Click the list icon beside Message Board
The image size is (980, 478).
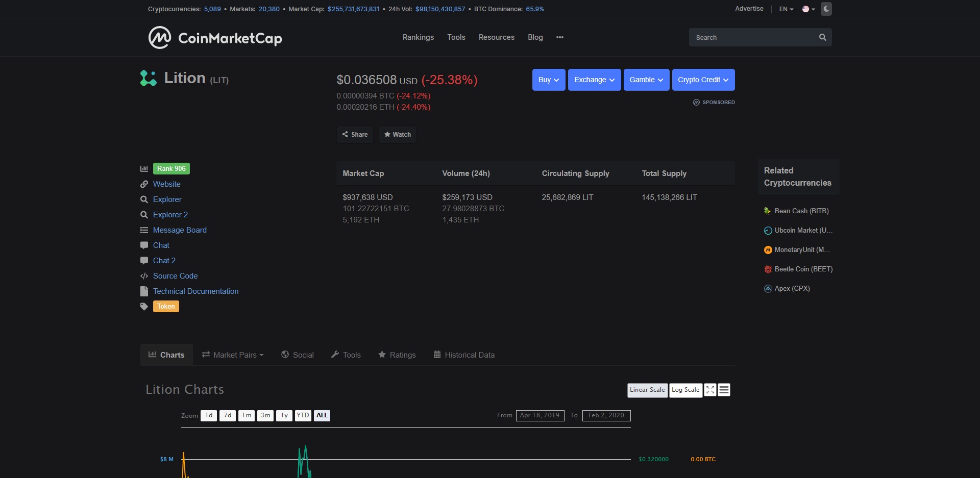click(x=144, y=230)
